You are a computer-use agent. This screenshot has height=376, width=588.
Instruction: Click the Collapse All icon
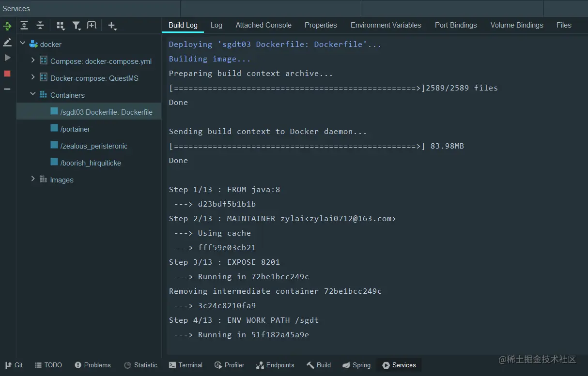[40, 25]
